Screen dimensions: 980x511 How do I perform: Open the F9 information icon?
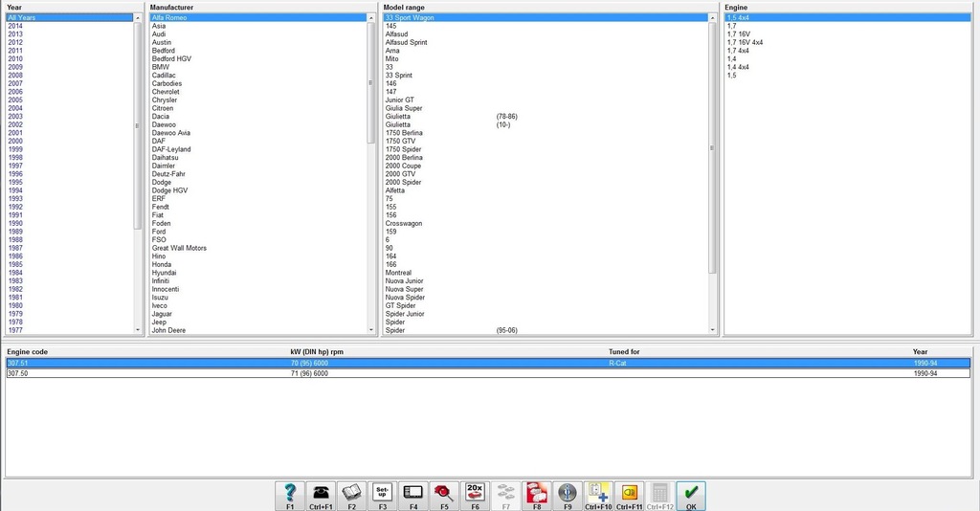(568, 496)
